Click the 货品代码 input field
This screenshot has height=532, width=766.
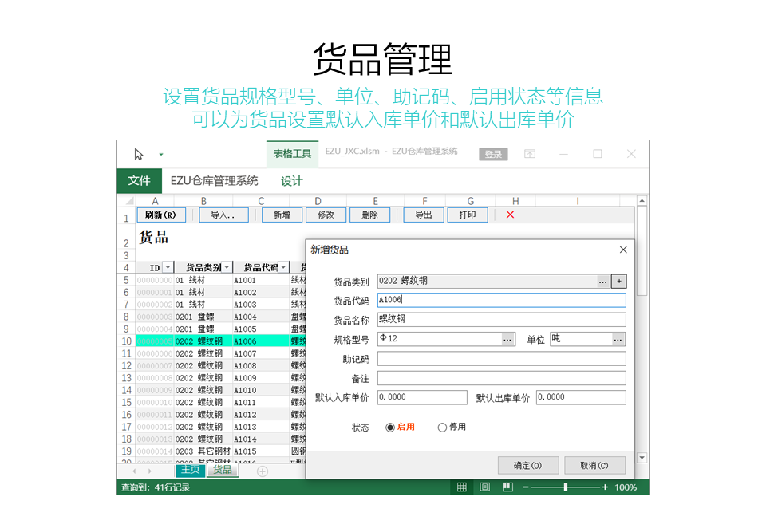click(x=502, y=300)
